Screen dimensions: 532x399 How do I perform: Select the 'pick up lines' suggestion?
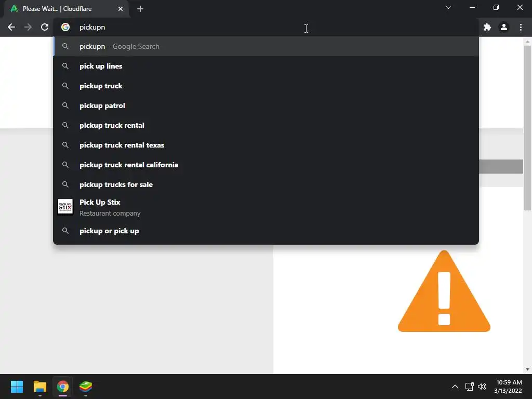[x=266, y=66]
